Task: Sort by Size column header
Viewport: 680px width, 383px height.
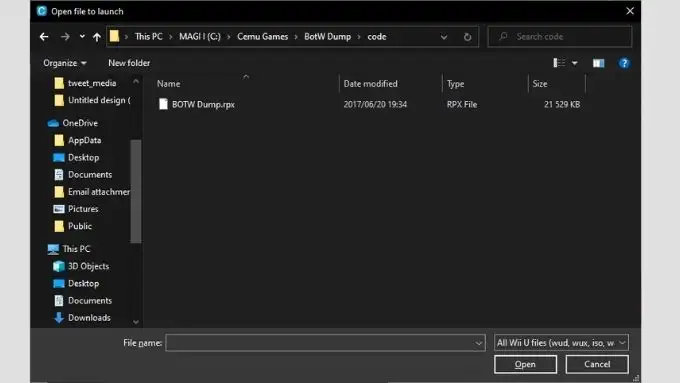Action: point(540,84)
